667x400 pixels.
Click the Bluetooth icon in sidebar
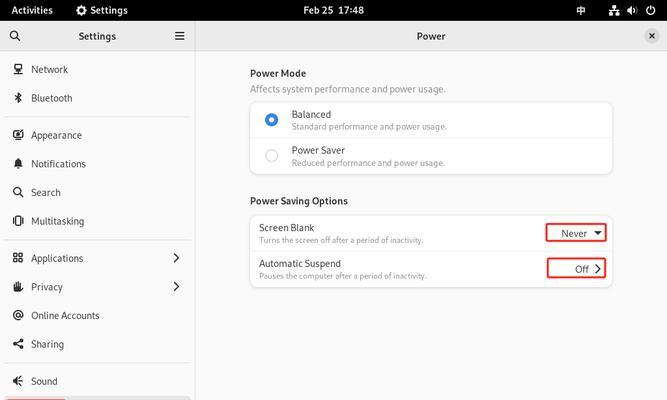(x=18, y=98)
